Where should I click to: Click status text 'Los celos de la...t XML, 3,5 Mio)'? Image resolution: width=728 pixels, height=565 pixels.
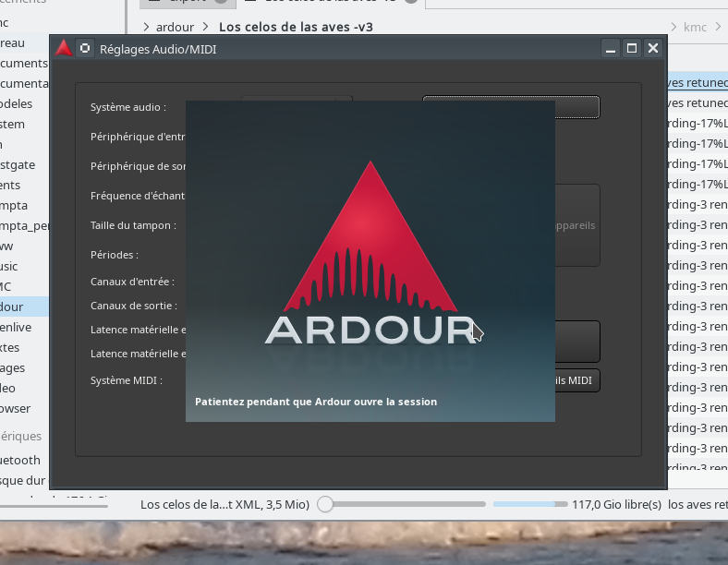tap(224, 504)
